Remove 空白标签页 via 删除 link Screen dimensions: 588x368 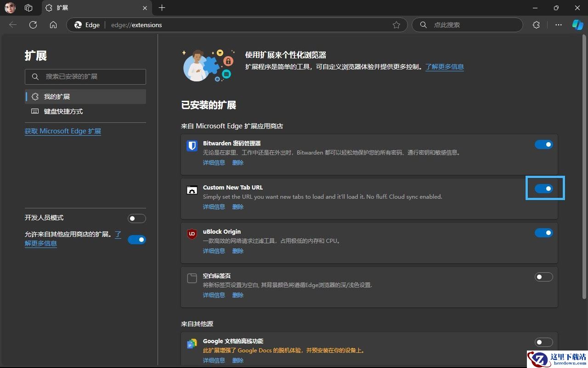(238, 295)
